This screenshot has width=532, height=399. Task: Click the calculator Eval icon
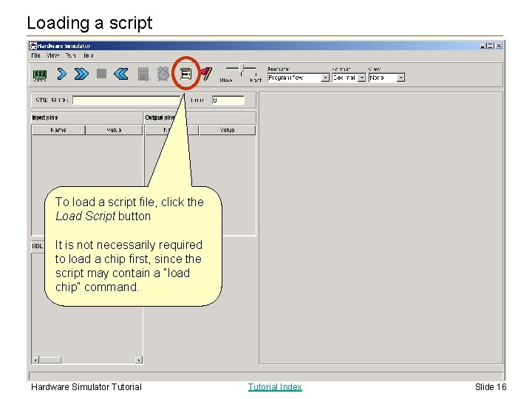[144, 74]
